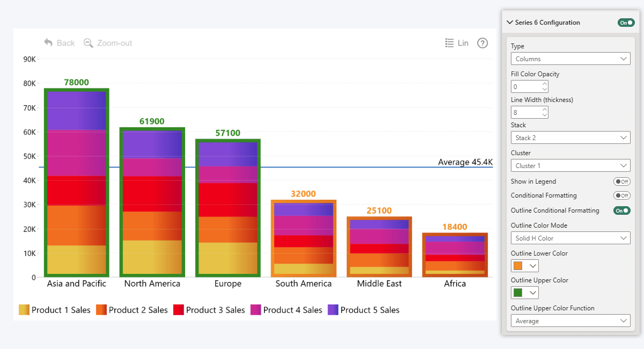644x349 pixels.
Task: Open the Outline Lower Color orange swatch
Action: tap(524, 266)
